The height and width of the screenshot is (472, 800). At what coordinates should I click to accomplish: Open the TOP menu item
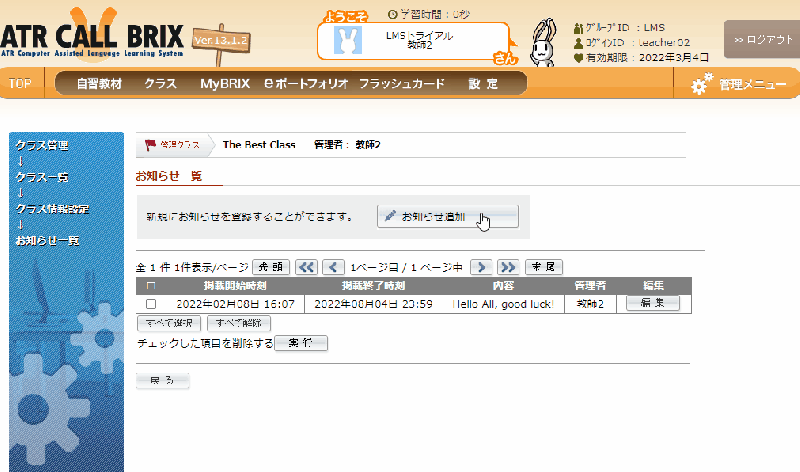20,84
